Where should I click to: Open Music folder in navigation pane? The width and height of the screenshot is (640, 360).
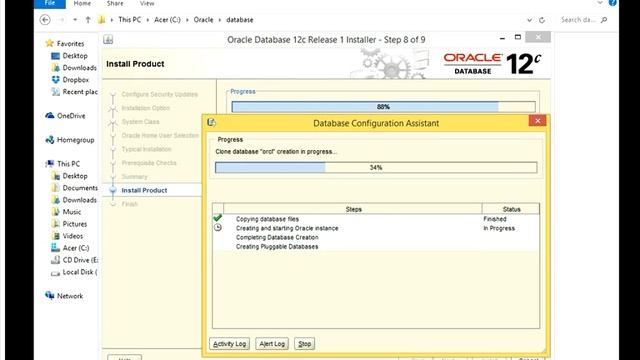(x=71, y=212)
